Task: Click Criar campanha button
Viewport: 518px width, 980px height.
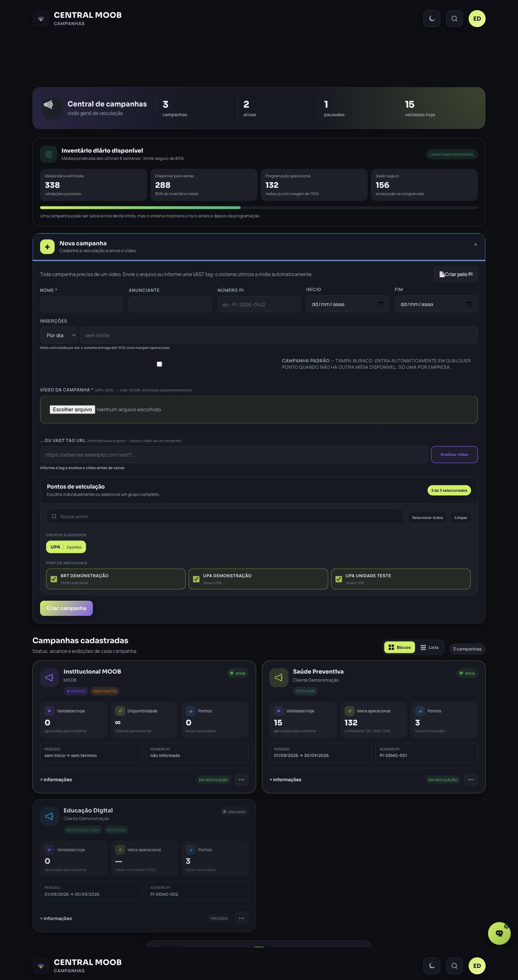Action: (x=66, y=608)
